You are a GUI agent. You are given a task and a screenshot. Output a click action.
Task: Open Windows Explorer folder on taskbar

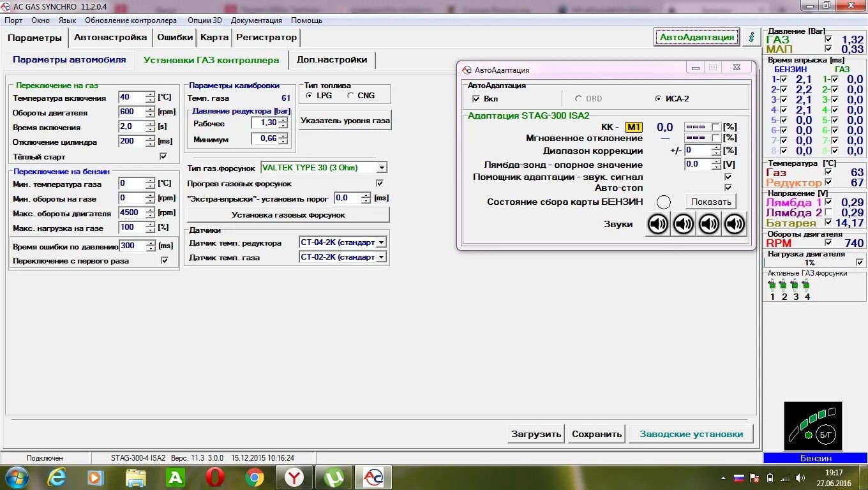coord(135,477)
